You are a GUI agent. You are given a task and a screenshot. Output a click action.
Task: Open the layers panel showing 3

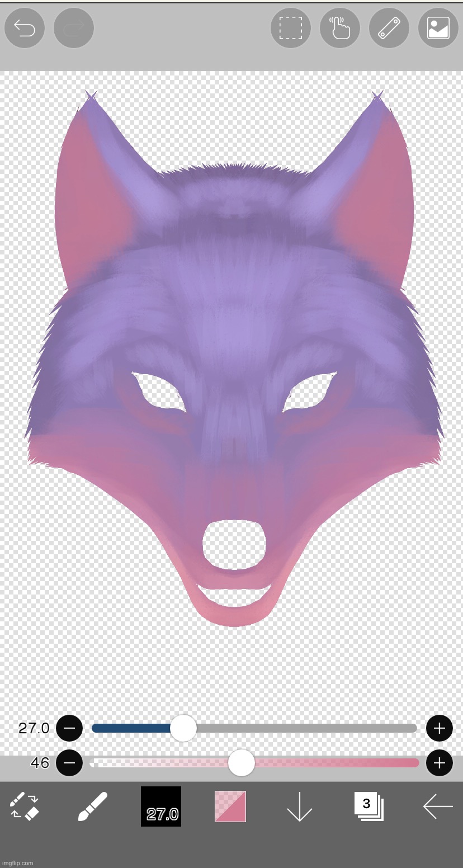(x=368, y=806)
